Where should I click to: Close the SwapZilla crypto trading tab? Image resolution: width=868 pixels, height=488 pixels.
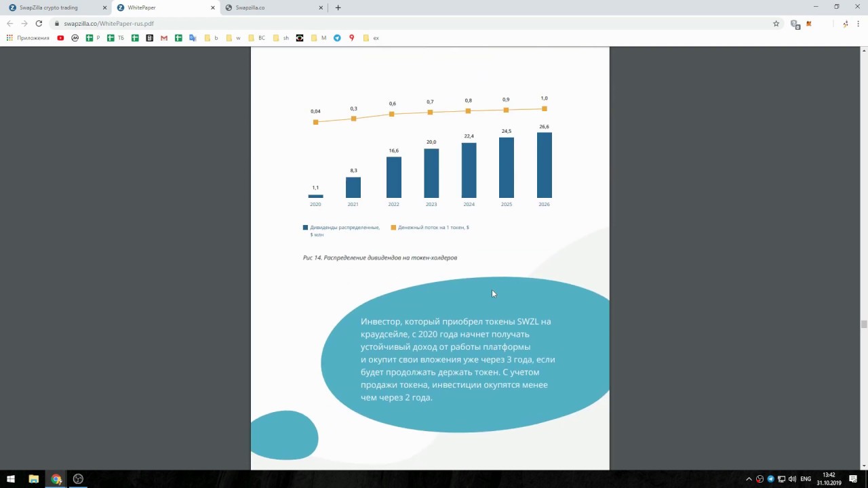tap(104, 7)
